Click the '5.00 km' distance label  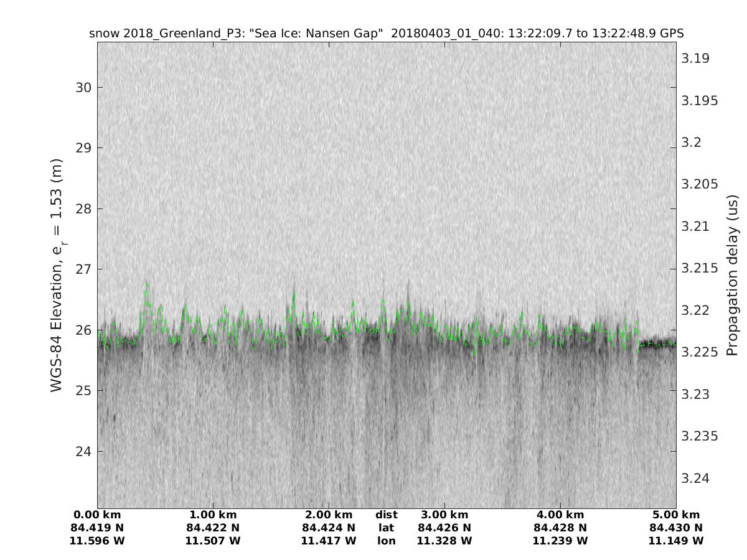point(676,515)
